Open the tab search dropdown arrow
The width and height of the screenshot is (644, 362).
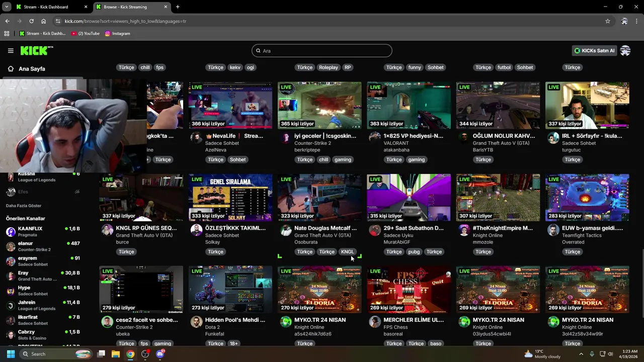click(6, 7)
